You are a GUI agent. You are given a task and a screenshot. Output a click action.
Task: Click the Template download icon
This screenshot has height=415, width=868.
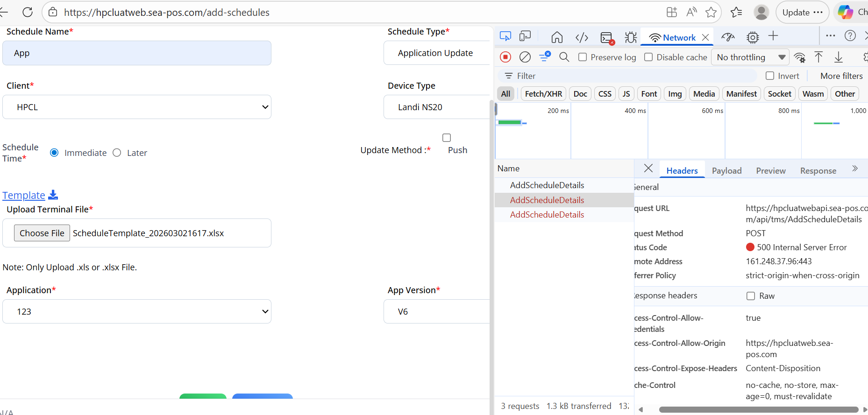tap(53, 195)
